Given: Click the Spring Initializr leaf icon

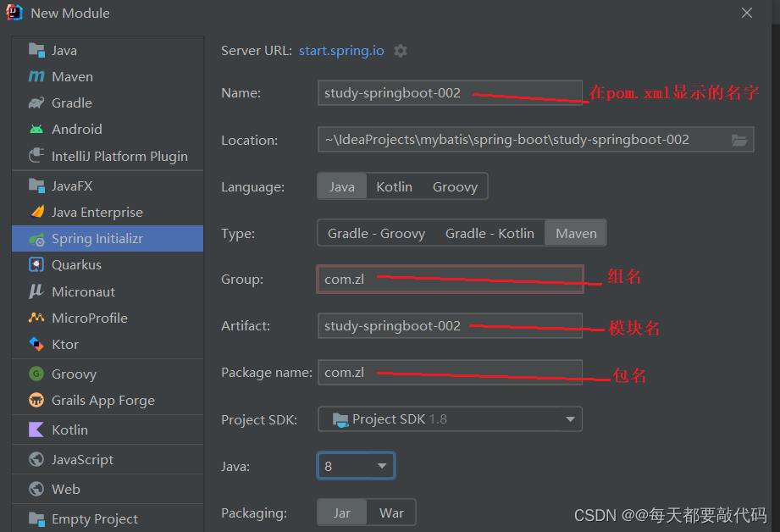Looking at the screenshot, I should [x=36, y=240].
